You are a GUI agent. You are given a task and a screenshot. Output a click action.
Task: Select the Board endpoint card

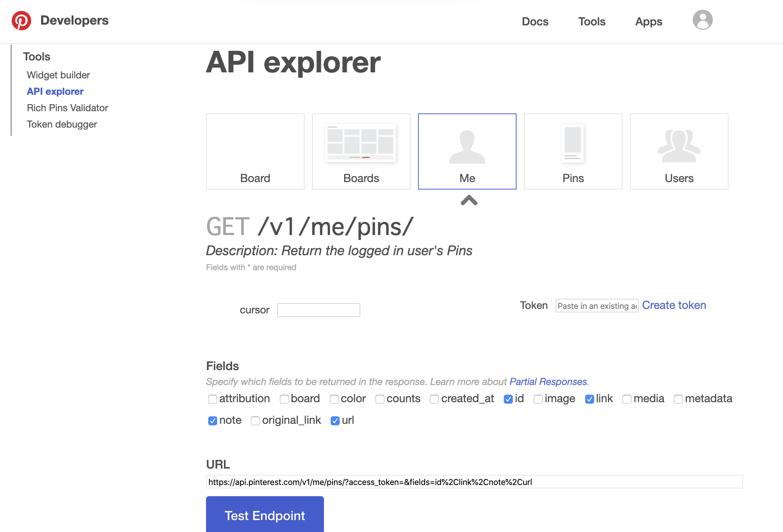tap(255, 151)
